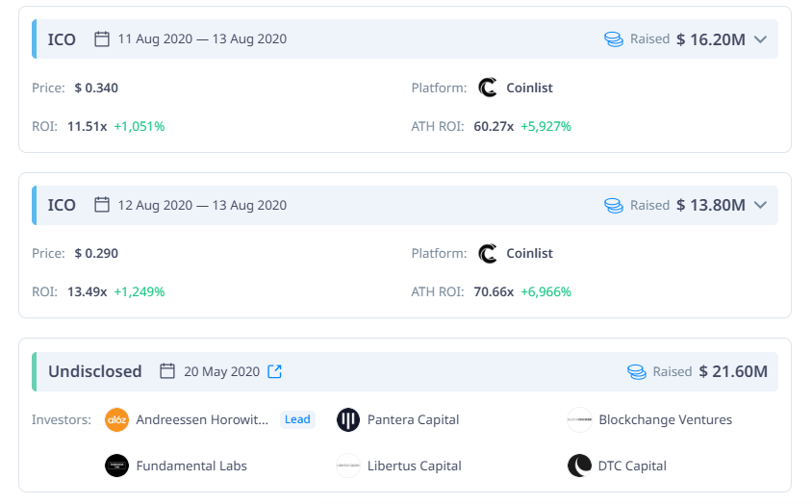This screenshot has width=812, height=504.
Task: Click the Andreessen Horowitz a16z logo
Action: click(x=116, y=419)
